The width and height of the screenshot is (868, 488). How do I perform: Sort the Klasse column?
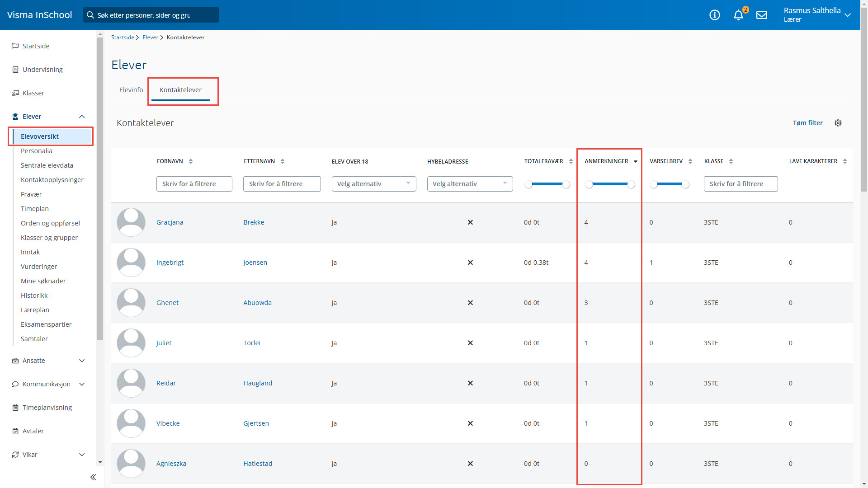pos(731,161)
